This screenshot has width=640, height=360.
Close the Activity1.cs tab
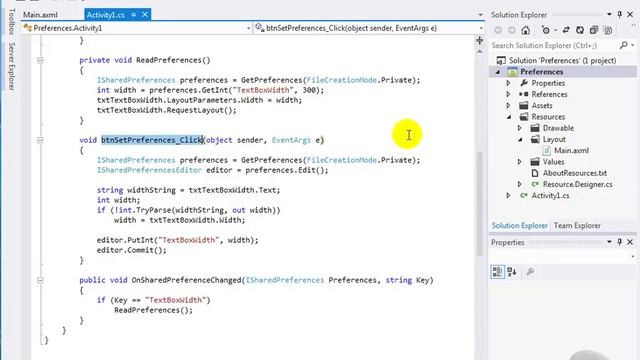pyautogui.click(x=145, y=15)
